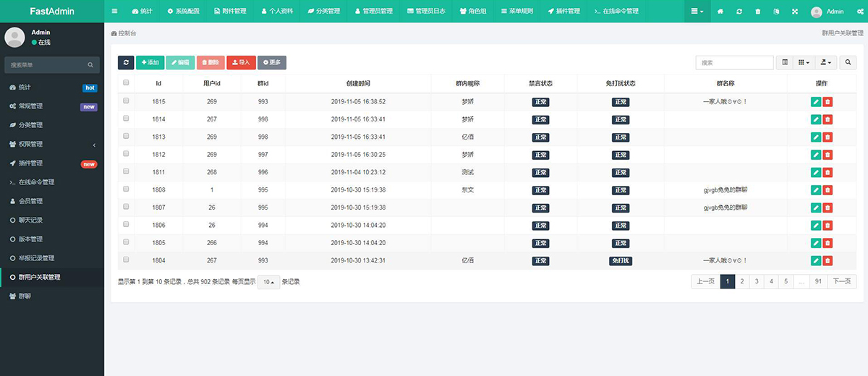Click the hamburger sidebar toggle icon
This screenshot has width=868, height=376.
(114, 12)
